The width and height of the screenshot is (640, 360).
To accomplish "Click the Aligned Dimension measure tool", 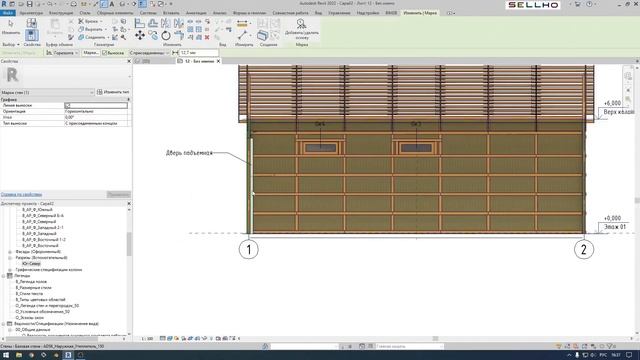I will [242, 24].
